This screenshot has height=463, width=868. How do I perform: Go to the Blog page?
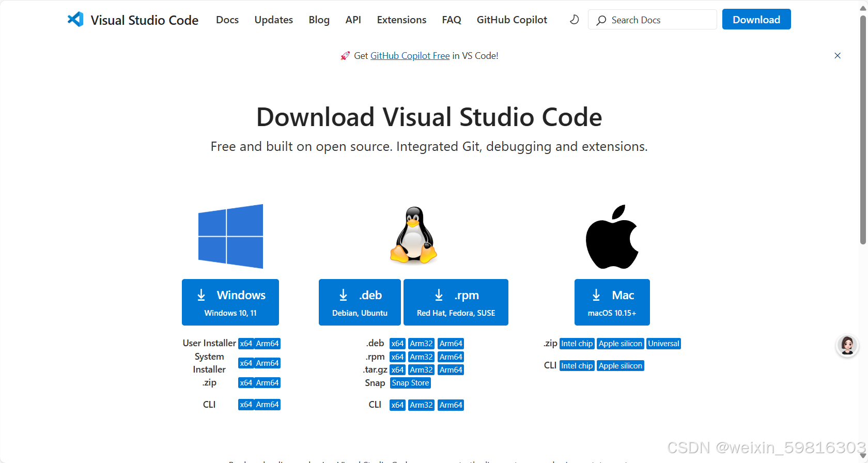tap(319, 20)
